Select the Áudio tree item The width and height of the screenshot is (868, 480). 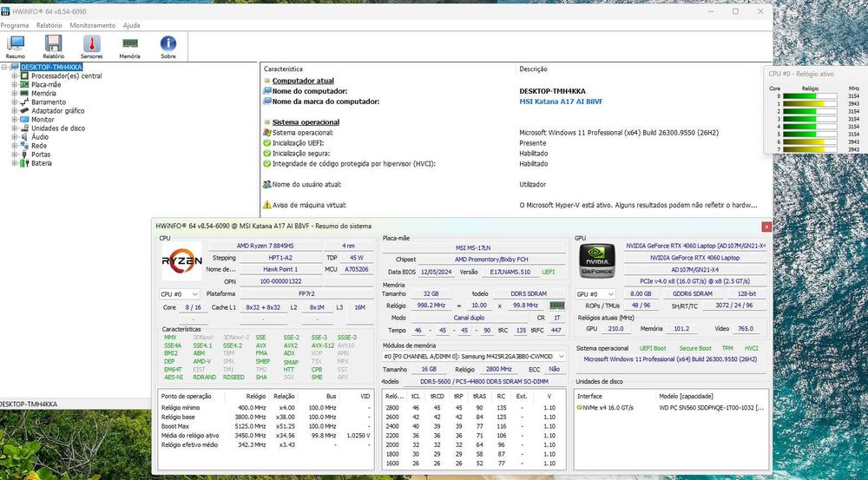coord(40,137)
